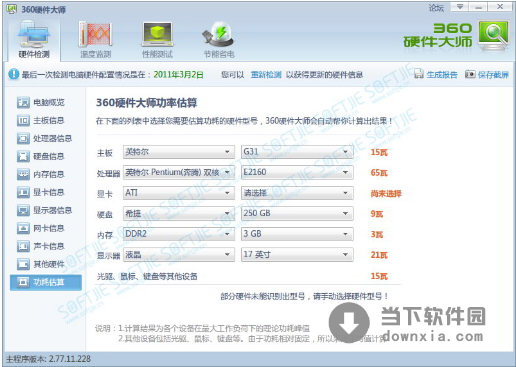
Task: Open 内存 size dropdown showing 3 GB
Action: coord(297,234)
